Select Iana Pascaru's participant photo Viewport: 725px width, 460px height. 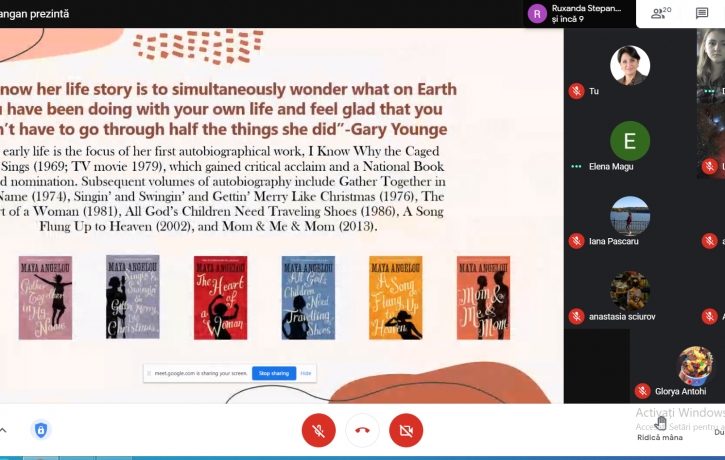630,216
